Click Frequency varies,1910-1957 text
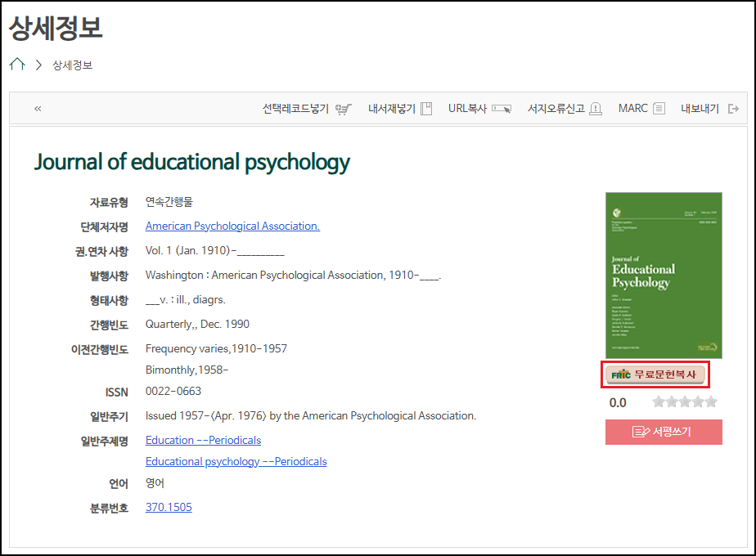This screenshot has width=756, height=556. pos(217,348)
